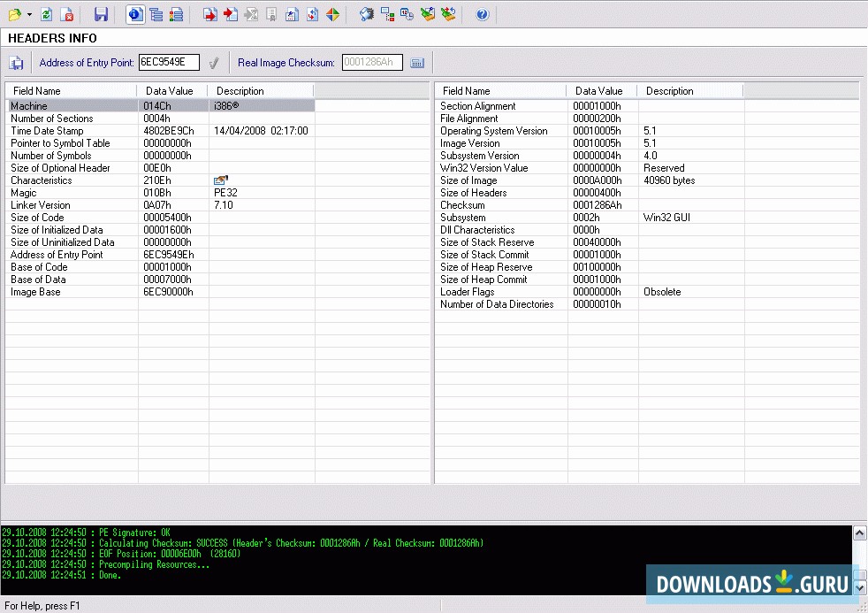Click the close file icon with red X
868x613 pixels.
coord(66,14)
